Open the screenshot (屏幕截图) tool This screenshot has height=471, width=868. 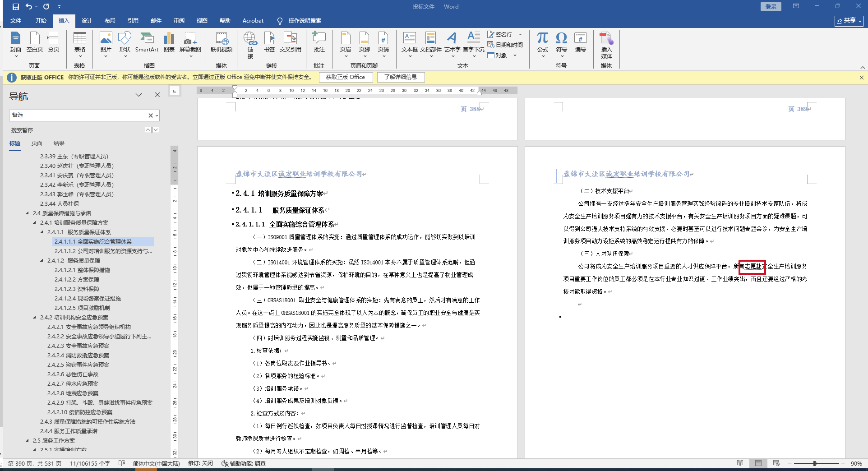[190, 44]
